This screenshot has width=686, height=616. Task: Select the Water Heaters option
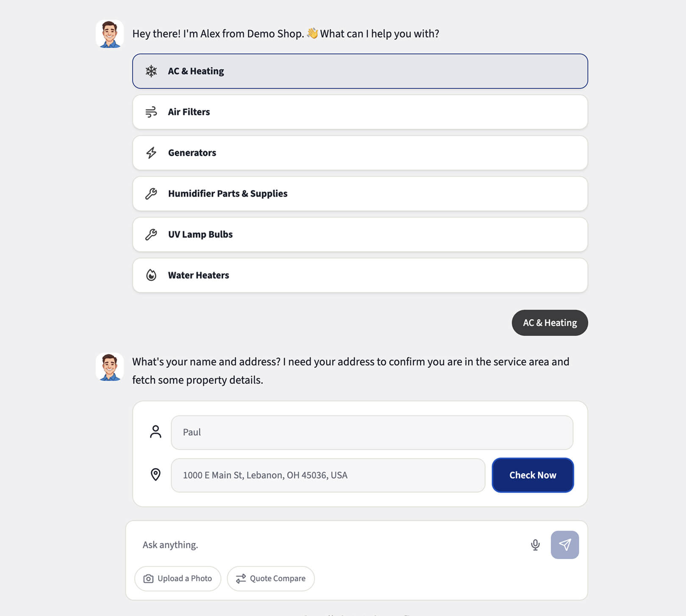[360, 275]
